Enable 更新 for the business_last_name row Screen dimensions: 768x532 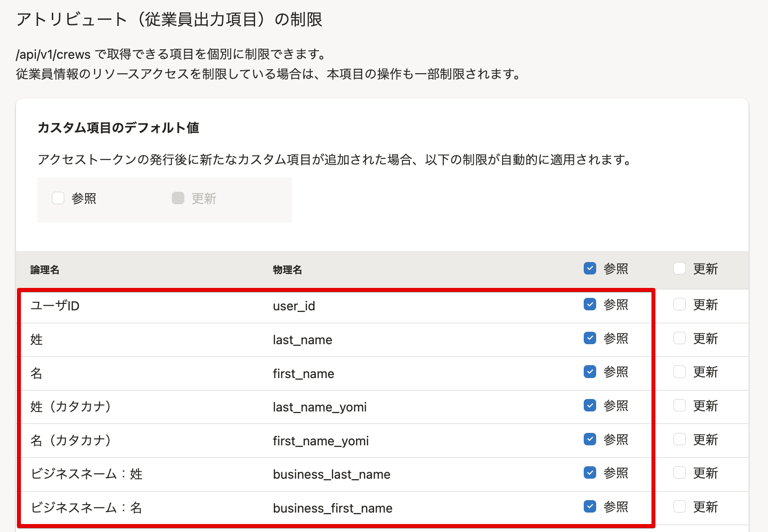point(679,473)
